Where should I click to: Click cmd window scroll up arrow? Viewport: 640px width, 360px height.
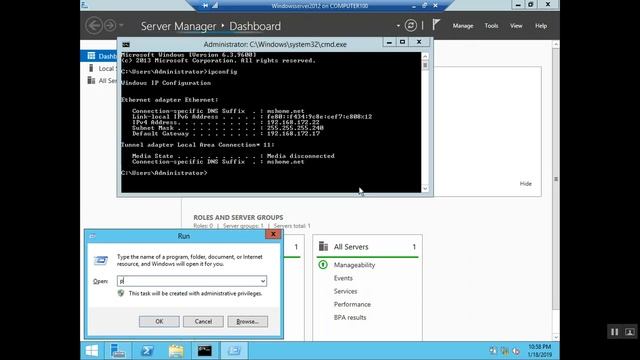pyautogui.click(x=425, y=56)
